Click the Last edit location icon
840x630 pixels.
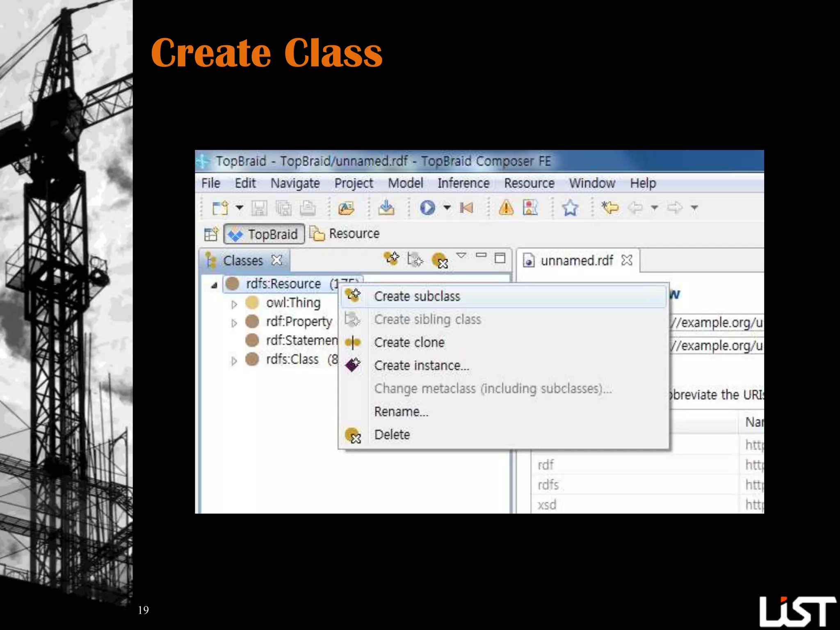[x=610, y=208]
